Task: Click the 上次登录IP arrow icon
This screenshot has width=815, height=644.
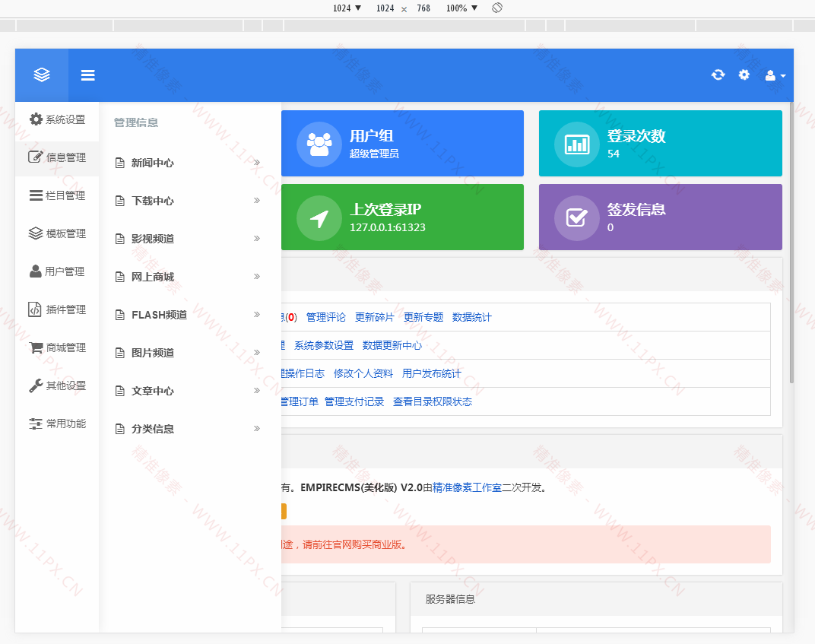Action: click(319, 217)
